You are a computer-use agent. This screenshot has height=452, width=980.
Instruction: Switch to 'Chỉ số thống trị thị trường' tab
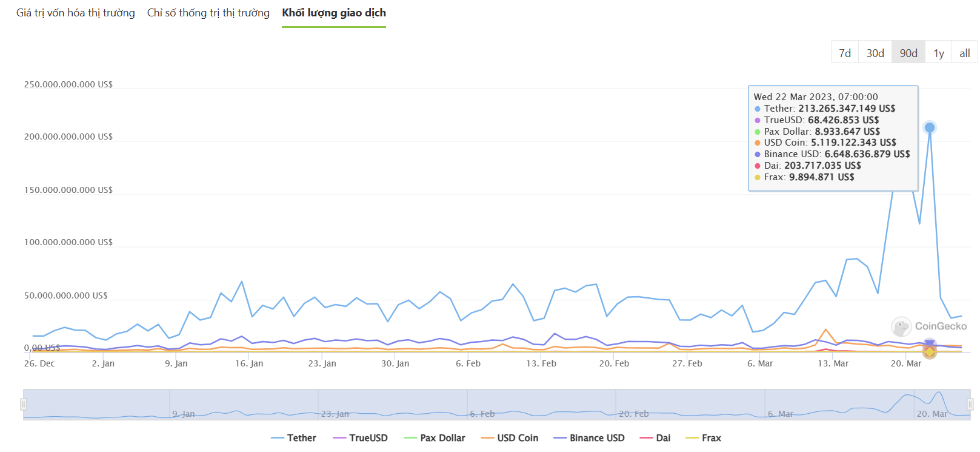pyautogui.click(x=208, y=13)
